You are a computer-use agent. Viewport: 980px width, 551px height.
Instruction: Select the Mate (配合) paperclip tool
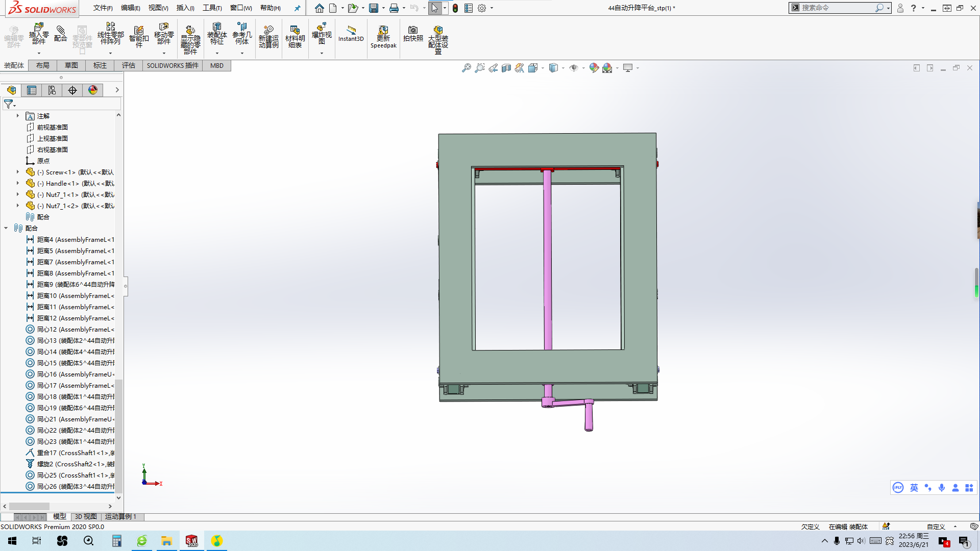pos(61,34)
